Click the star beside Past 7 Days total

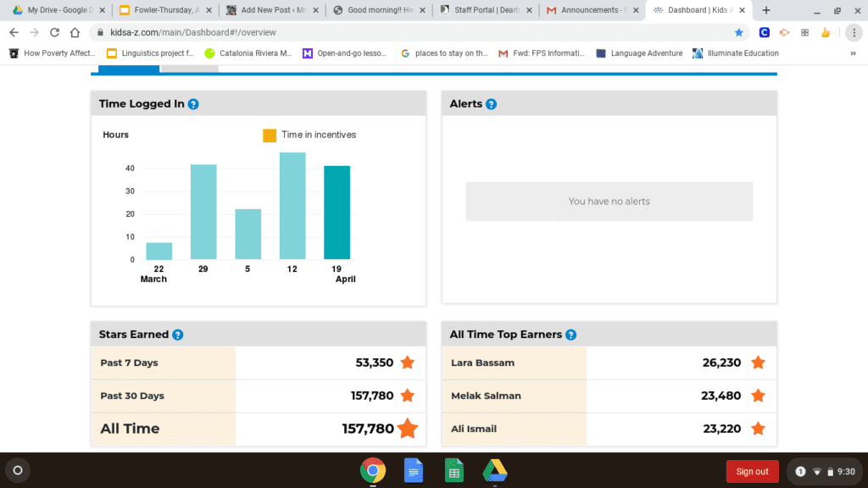(x=408, y=363)
